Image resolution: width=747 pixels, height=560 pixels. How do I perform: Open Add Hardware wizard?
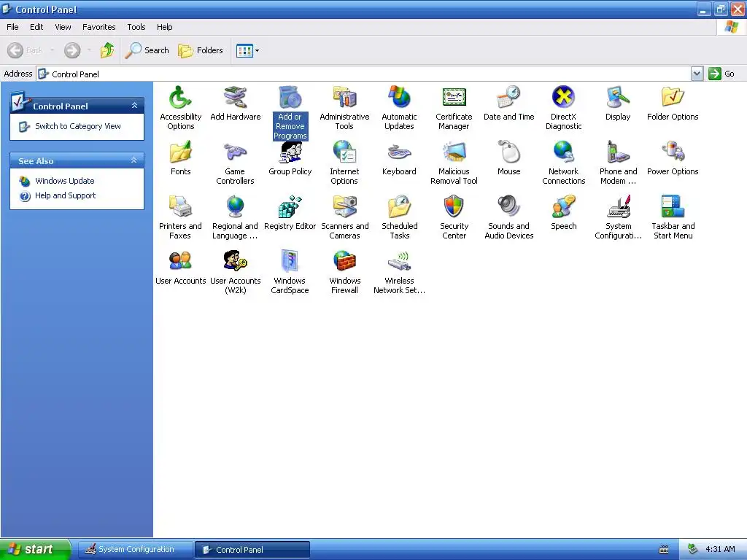236,104
